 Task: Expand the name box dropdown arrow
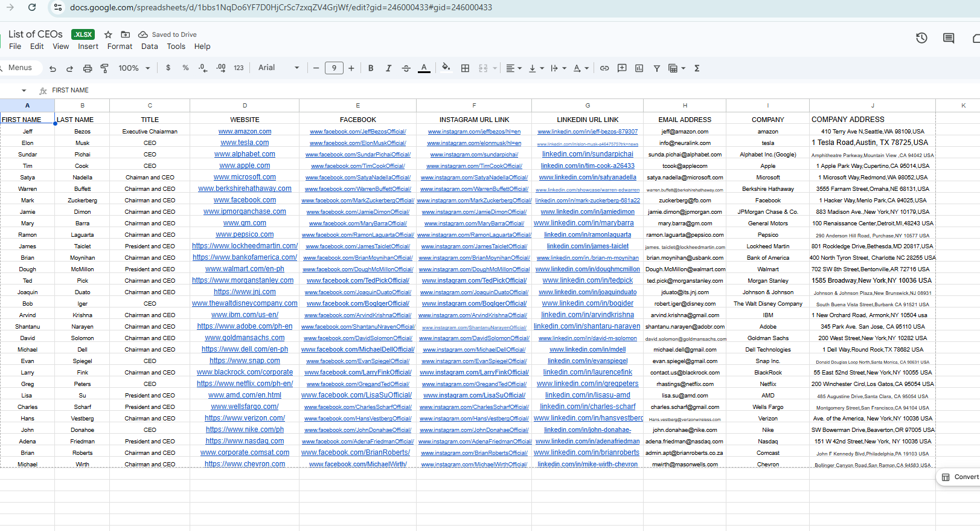click(x=24, y=91)
